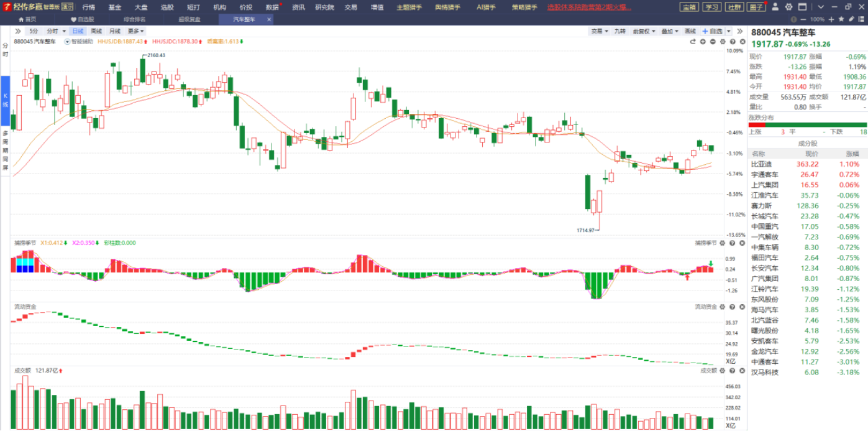Sort constituents by the 涨幅 column header
The image size is (868, 431).
851,154
